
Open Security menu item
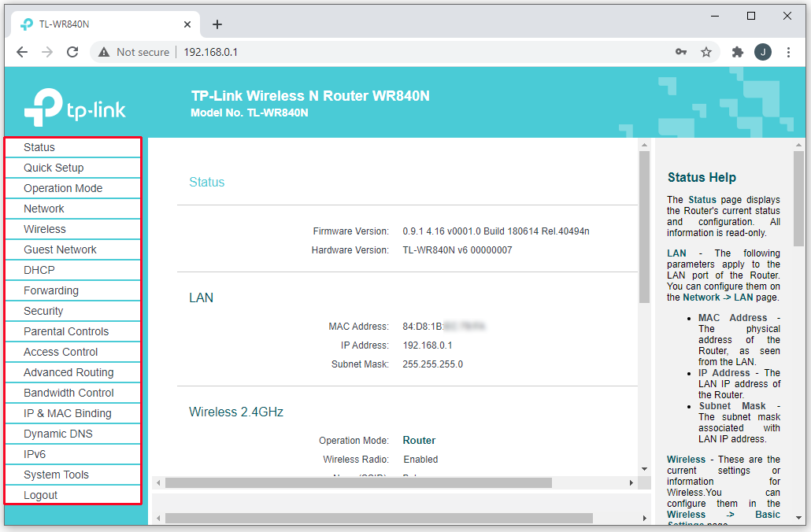click(x=73, y=311)
